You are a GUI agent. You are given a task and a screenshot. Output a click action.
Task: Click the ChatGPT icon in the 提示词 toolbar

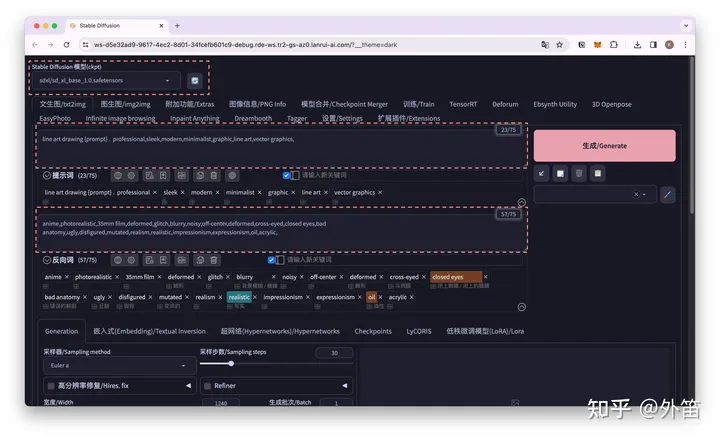tap(232, 175)
